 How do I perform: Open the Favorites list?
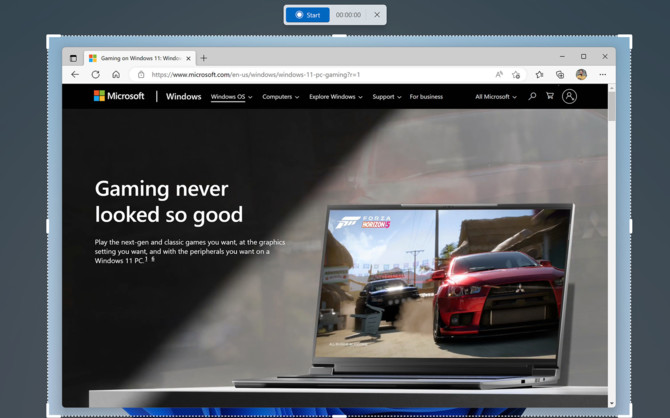539,75
